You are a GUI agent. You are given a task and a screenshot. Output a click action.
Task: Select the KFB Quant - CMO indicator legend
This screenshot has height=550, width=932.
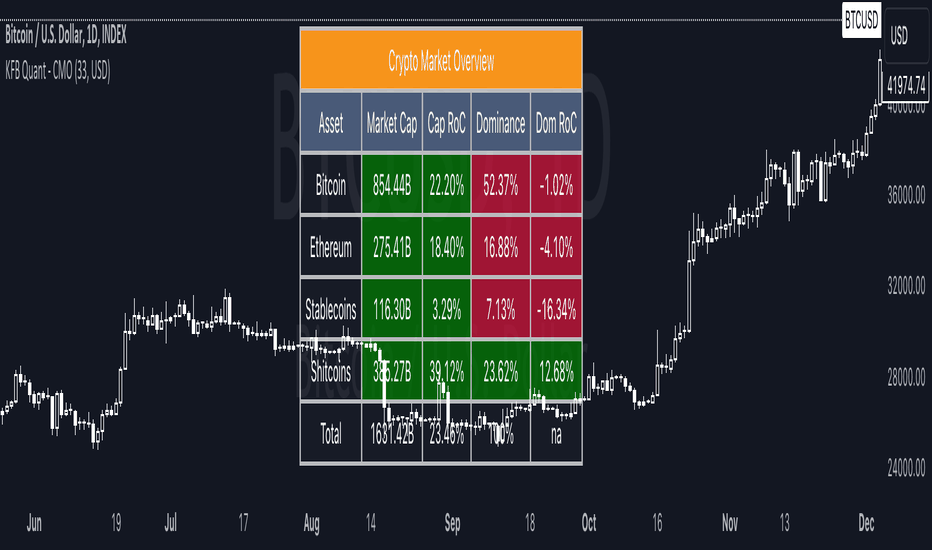(58, 71)
